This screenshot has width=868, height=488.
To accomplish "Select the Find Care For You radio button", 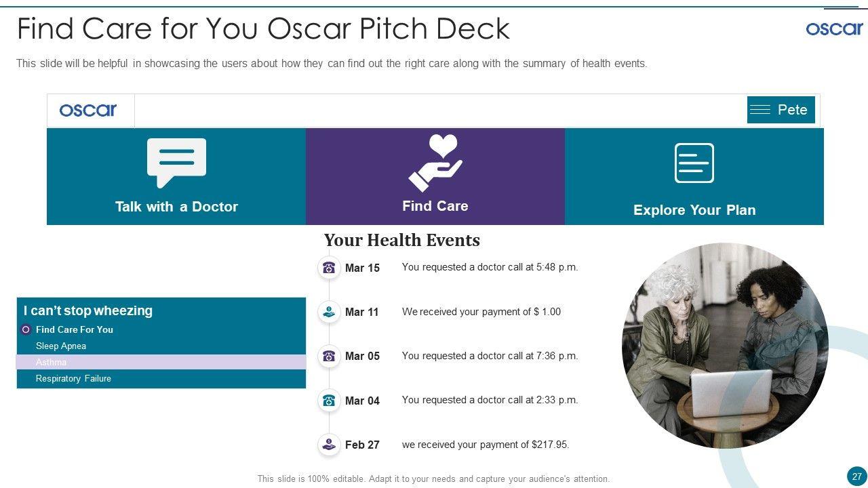I will click(26, 329).
